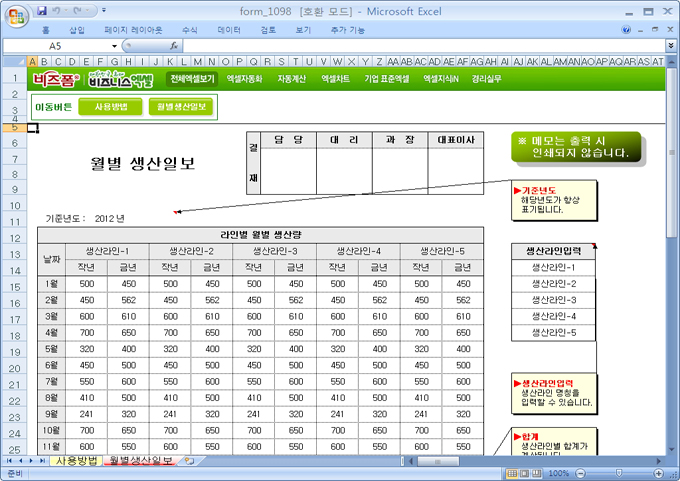Expand the formula bar
The height and width of the screenshot is (481, 680).
pos(670,46)
